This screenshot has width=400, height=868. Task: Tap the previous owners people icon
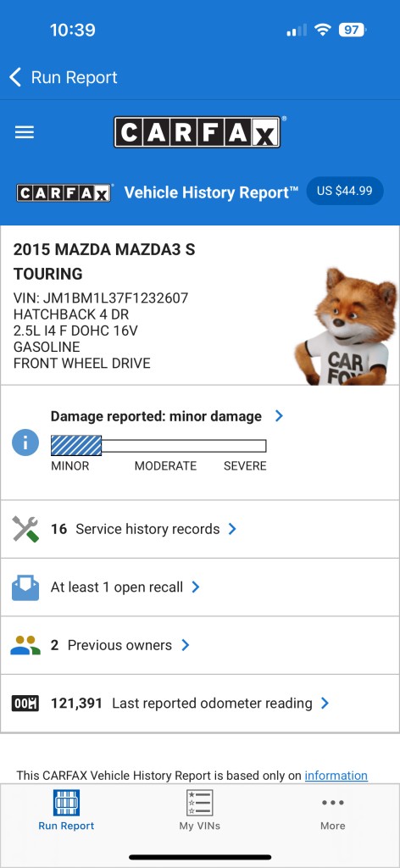tap(25, 645)
